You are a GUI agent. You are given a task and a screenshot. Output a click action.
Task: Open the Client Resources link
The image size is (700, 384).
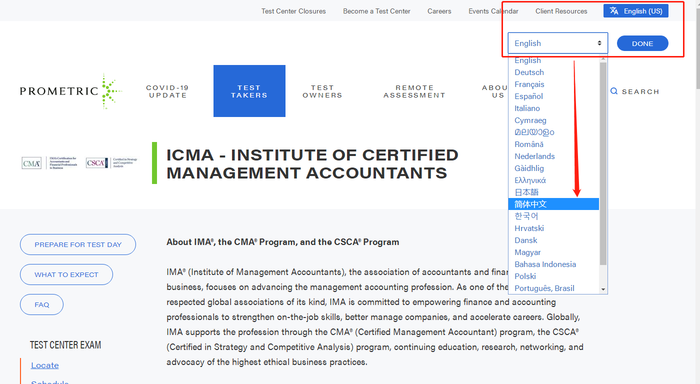[561, 11]
